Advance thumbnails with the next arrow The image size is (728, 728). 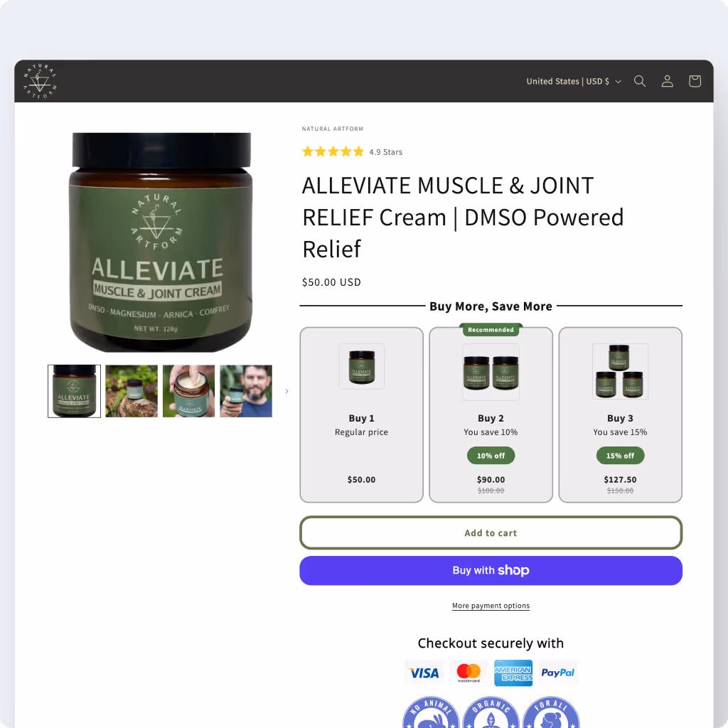[287, 391]
